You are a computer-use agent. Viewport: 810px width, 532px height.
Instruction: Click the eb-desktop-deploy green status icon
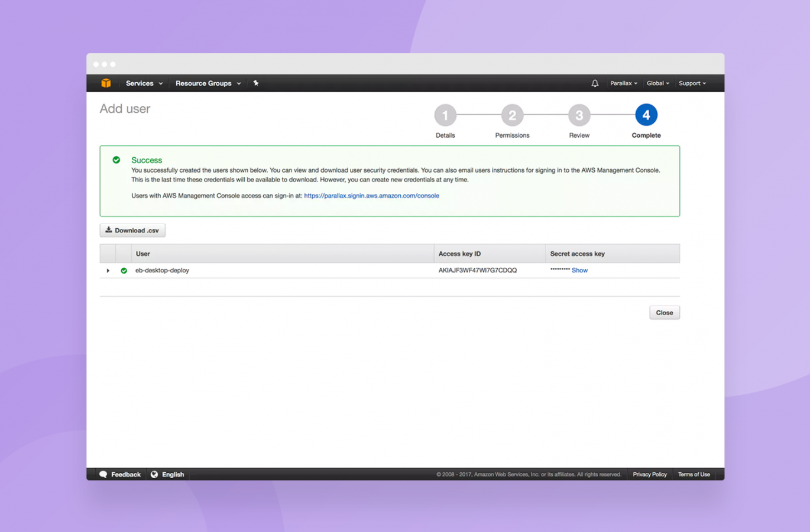click(124, 271)
